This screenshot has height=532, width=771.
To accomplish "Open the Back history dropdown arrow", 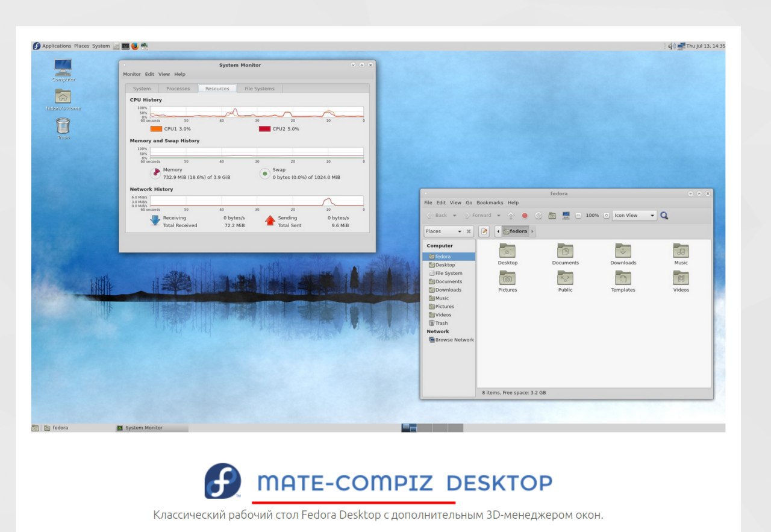I will click(x=455, y=215).
